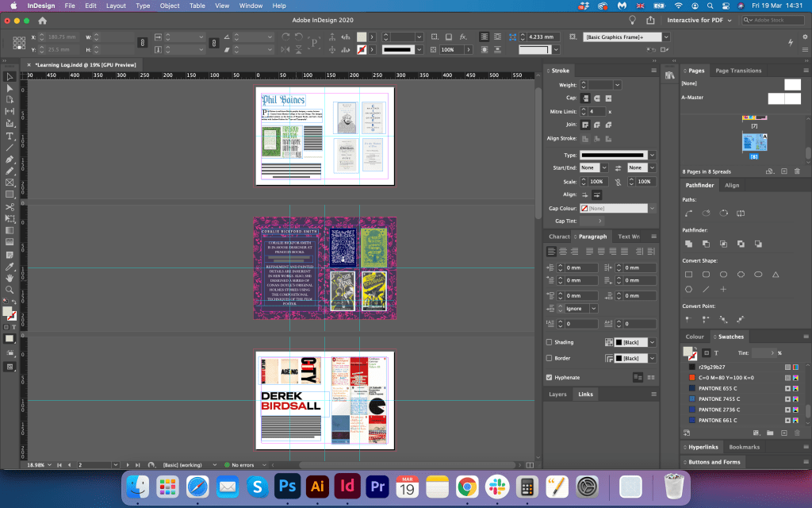This screenshot has width=812, height=508.
Task: Tick the Border checkbox
Action: [550, 358]
